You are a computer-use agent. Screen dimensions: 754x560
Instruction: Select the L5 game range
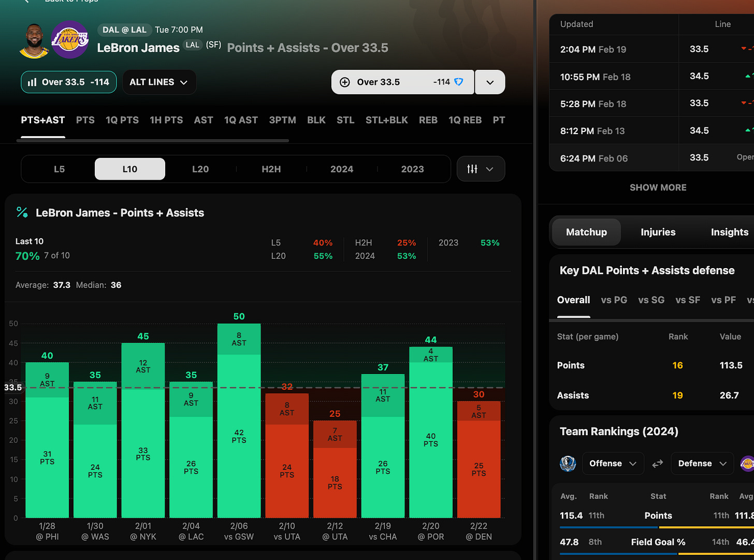[x=60, y=169]
